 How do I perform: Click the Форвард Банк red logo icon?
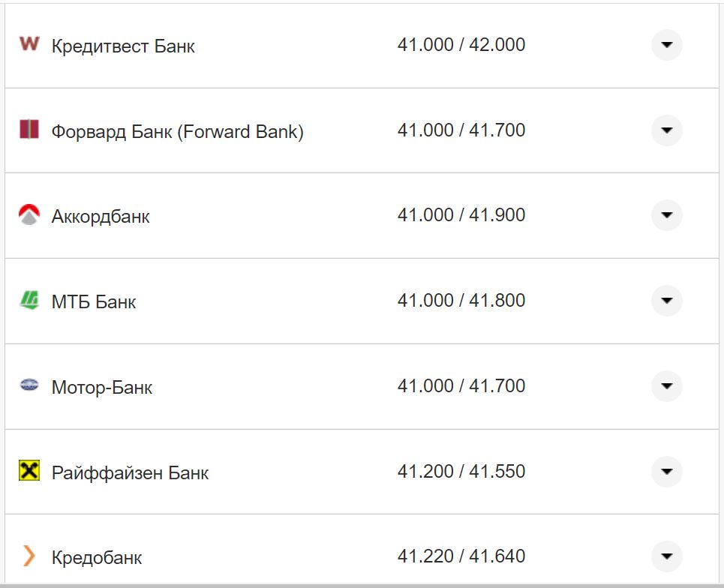[x=29, y=129]
